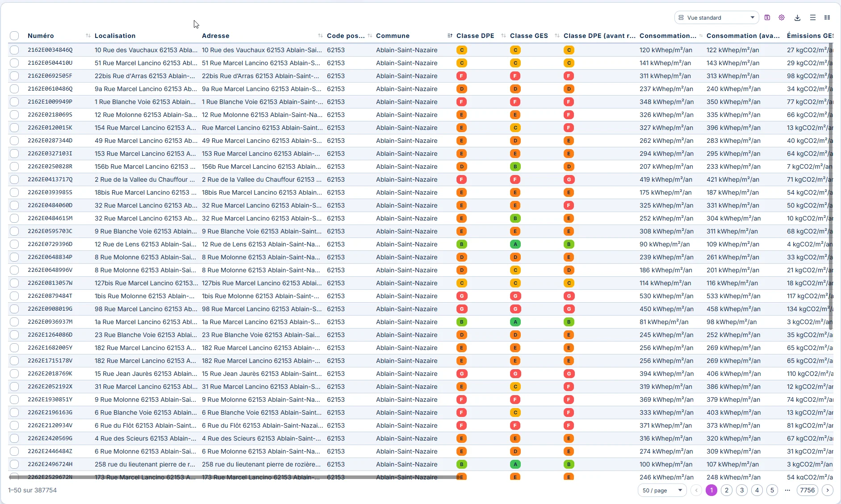Screen dimensions: 841x504
Task: Open the column layout icon
Action: (x=827, y=17)
